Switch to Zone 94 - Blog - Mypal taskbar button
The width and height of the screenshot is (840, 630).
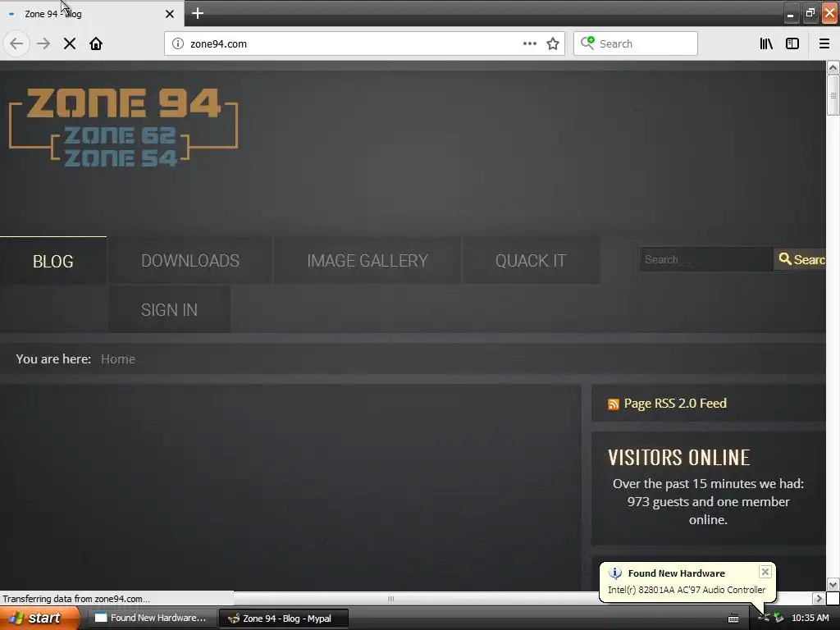[284, 619]
